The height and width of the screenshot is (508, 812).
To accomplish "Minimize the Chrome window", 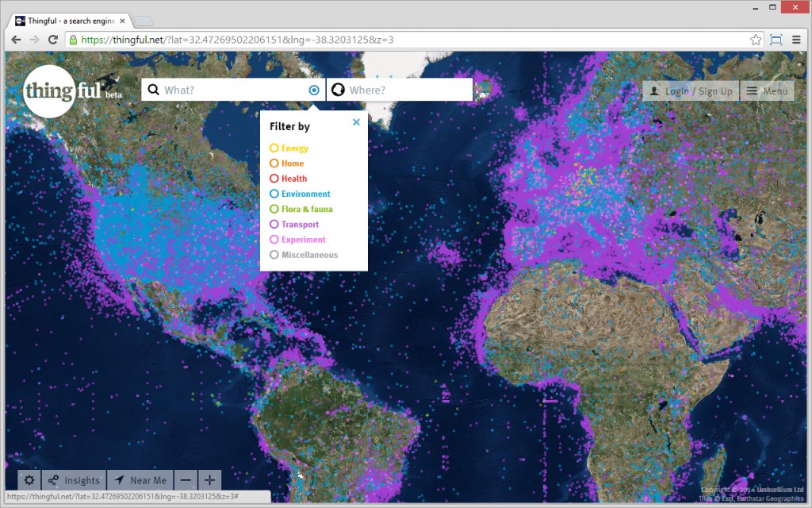I will 756,8.
